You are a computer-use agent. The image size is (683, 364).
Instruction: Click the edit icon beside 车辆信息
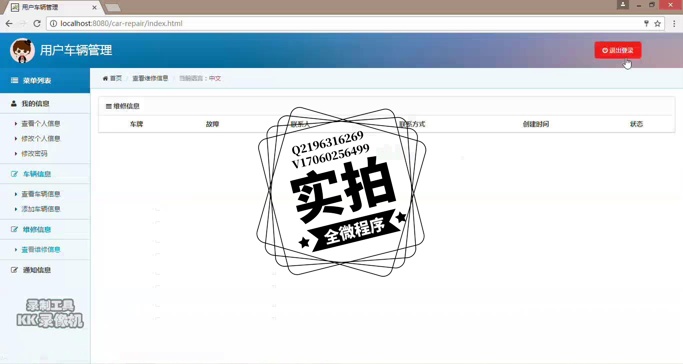coord(14,174)
